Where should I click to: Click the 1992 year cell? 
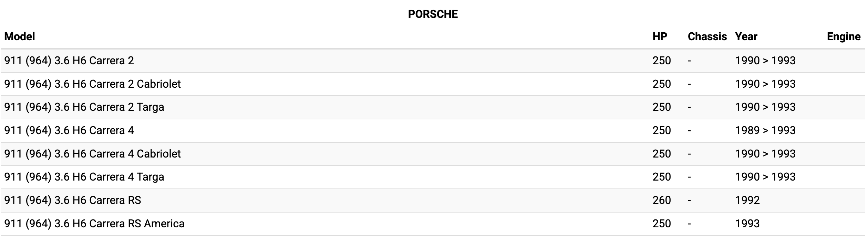(x=747, y=201)
